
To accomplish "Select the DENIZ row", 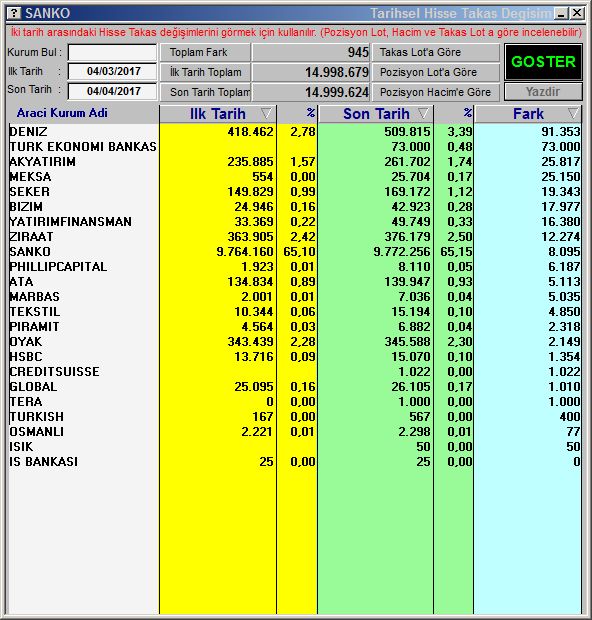I will [x=295, y=132].
